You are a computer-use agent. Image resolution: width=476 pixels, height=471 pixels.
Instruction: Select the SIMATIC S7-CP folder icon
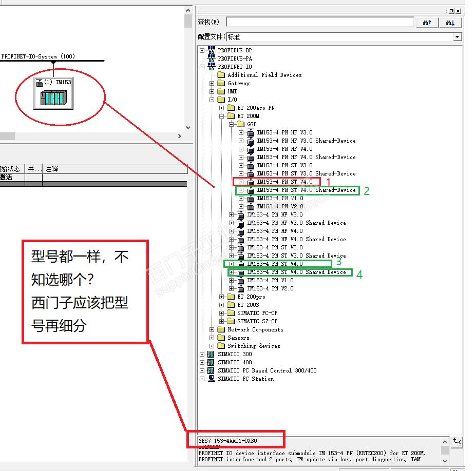click(231, 321)
